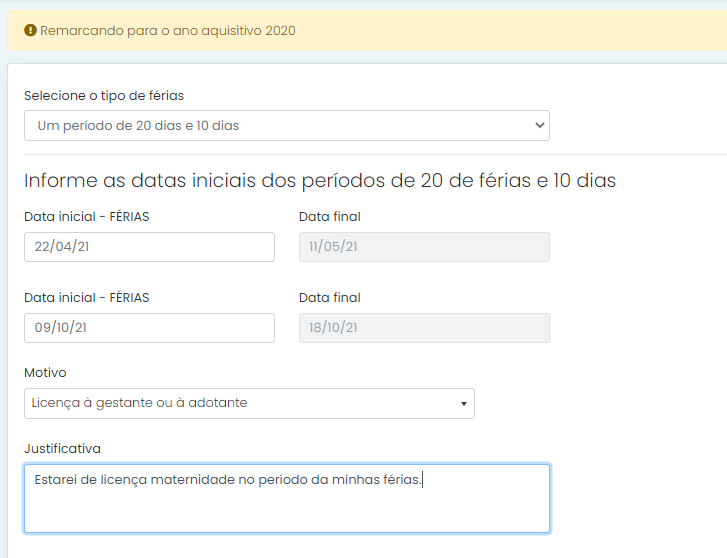The width and height of the screenshot is (727, 558).
Task: Open the 'Um período de 20 dias e 10 dias' dropdown
Action: tap(287, 125)
